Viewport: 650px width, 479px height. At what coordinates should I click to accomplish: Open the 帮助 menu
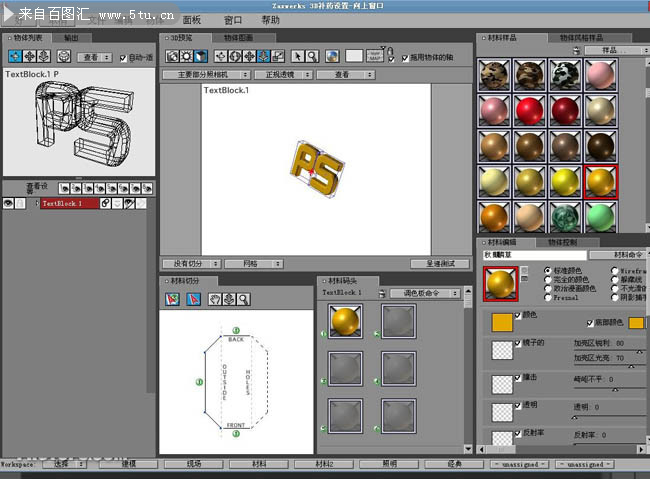click(x=270, y=20)
